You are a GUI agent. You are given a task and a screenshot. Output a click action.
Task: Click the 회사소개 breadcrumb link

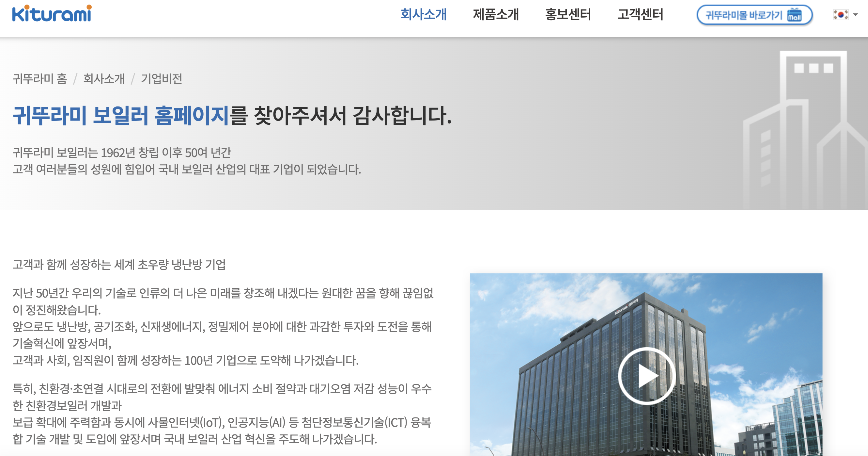coord(104,79)
